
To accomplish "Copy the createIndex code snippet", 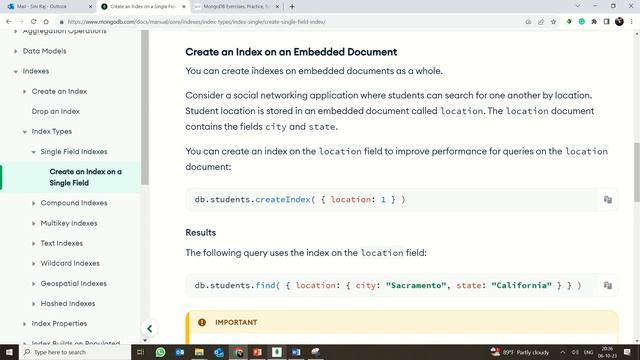I will pyautogui.click(x=608, y=200).
